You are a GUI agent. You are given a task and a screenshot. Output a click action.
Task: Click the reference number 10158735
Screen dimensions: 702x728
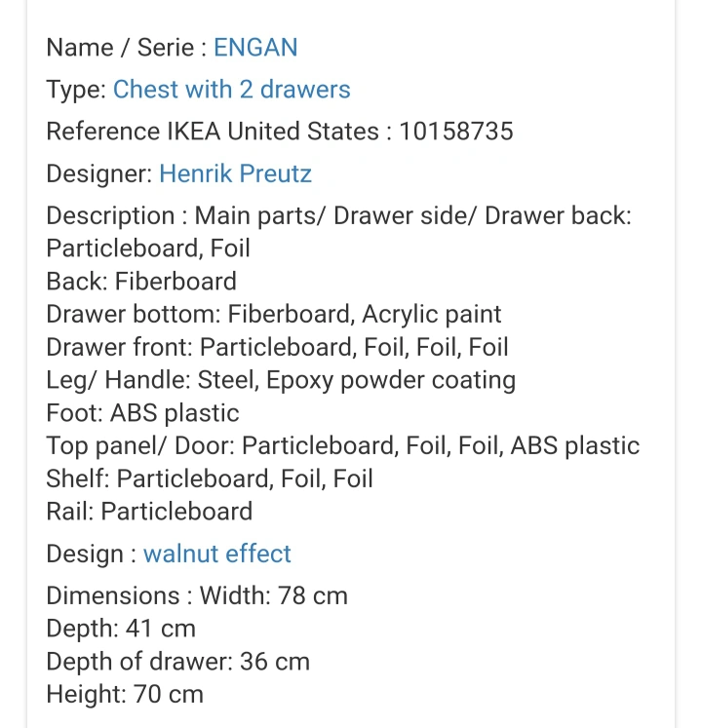point(455,132)
